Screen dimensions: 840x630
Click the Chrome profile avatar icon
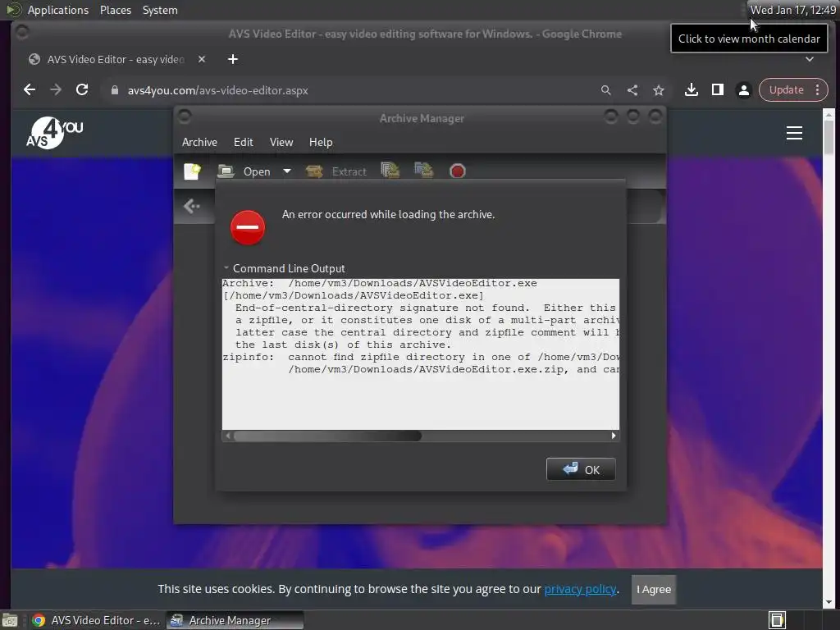[x=743, y=90]
